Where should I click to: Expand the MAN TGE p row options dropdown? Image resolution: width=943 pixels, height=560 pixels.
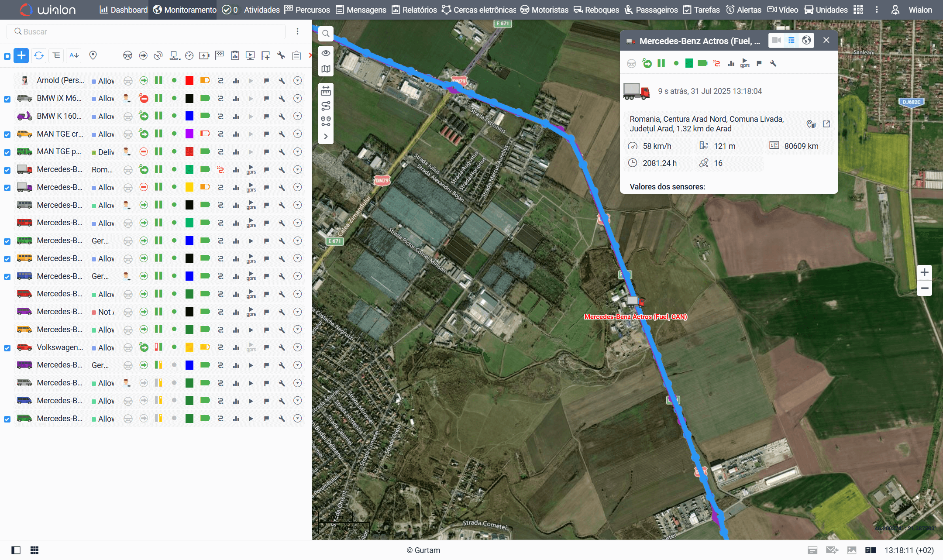298,151
